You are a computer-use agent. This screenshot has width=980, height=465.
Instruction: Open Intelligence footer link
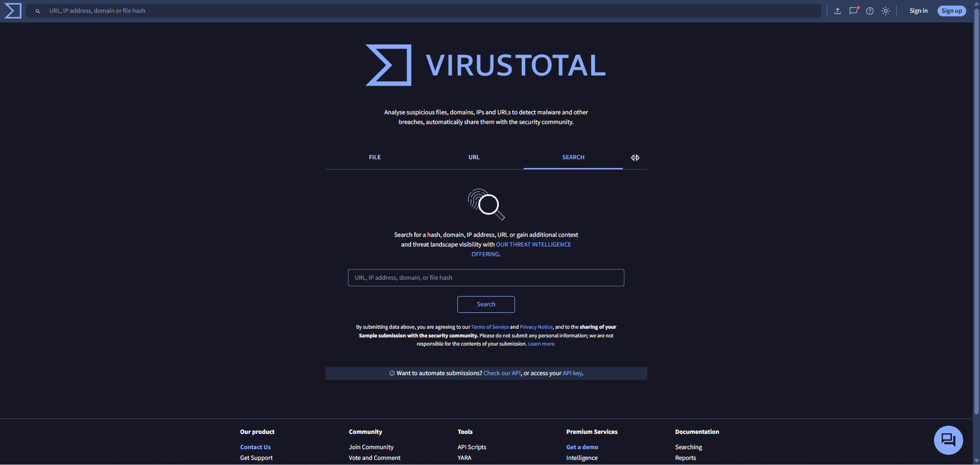pyautogui.click(x=582, y=458)
